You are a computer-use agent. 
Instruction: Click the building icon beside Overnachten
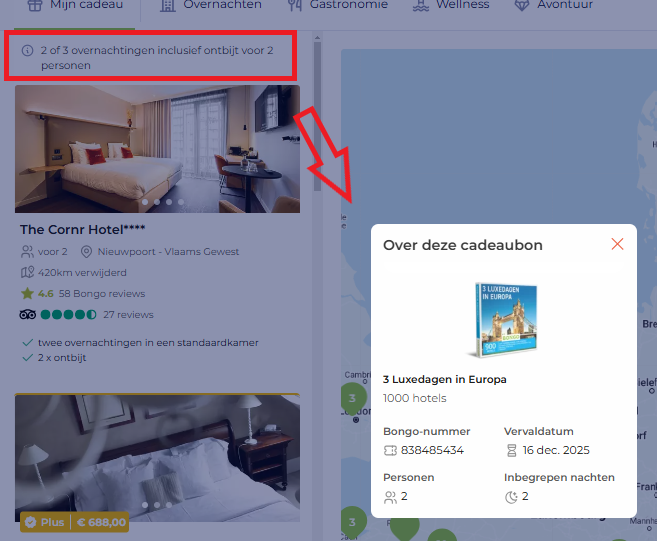[168, 5]
